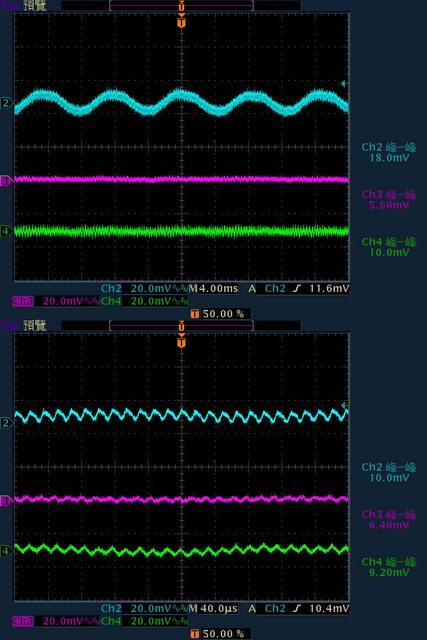This screenshot has height=640, width=427.
Task: Click the orange trigger position marker in bottom capture
Action: tap(181, 341)
